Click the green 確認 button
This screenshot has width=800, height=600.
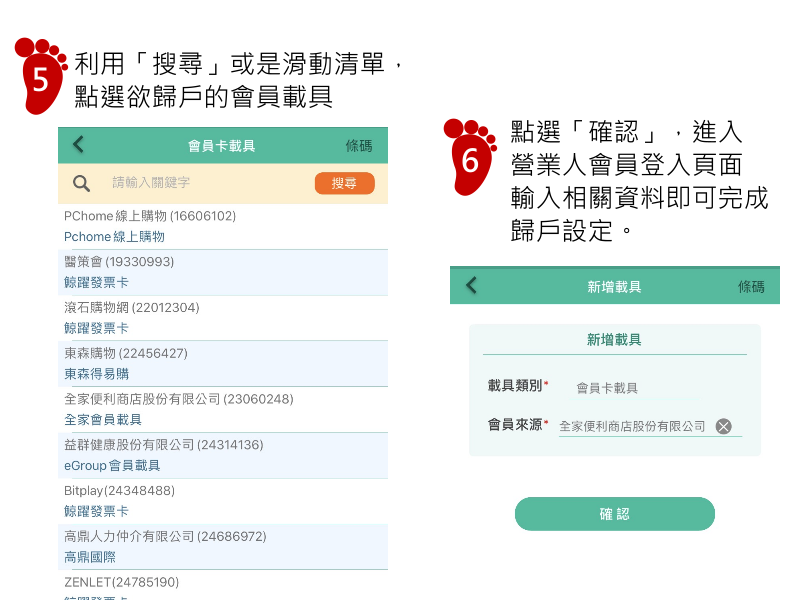(614, 514)
